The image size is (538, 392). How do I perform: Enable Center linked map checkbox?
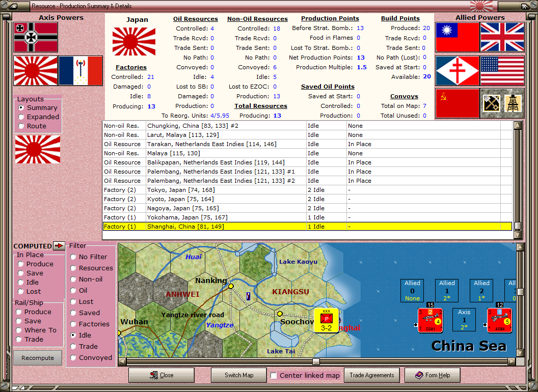pos(274,376)
